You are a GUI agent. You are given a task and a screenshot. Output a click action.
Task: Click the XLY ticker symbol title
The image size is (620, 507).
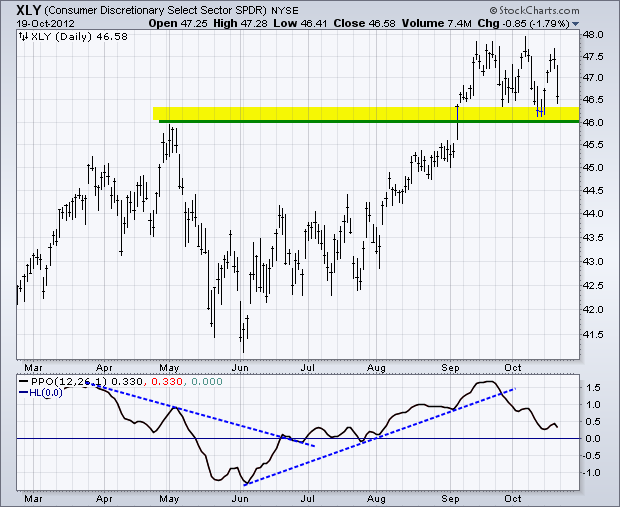pyautogui.click(x=28, y=10)
